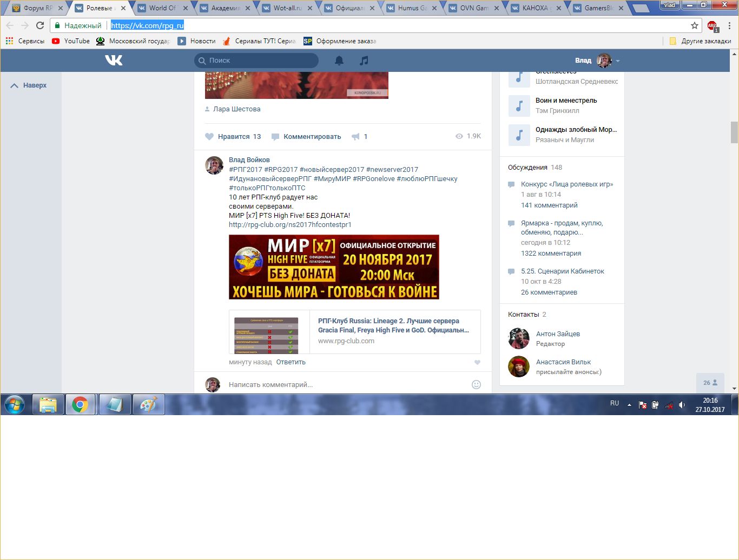
Task: Switch to the KAHOXA browser tab
Action: click(x=536, y=8)
